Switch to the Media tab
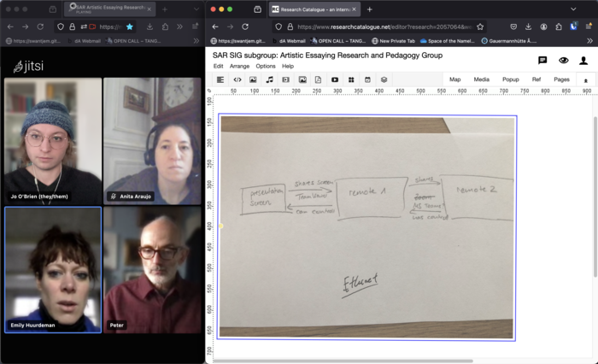Screen dimensions: 598x364 click(x=481, y=79)
